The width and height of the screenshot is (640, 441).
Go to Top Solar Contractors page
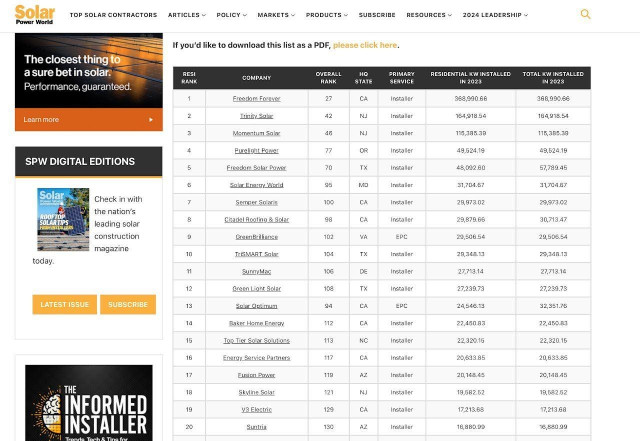[x=113, y=15]
